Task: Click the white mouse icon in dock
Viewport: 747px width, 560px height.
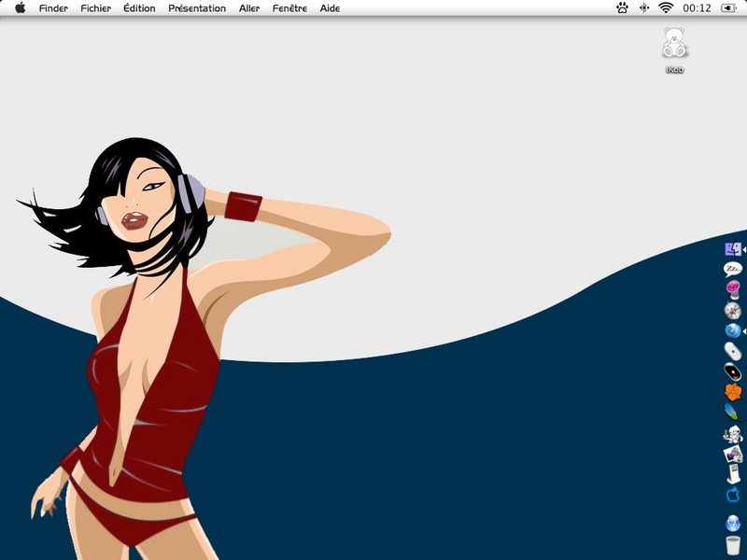Action: [733, 352]
